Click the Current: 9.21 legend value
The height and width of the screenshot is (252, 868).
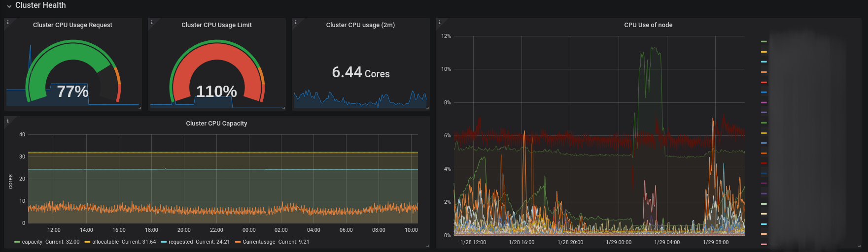tap(294, 242)
